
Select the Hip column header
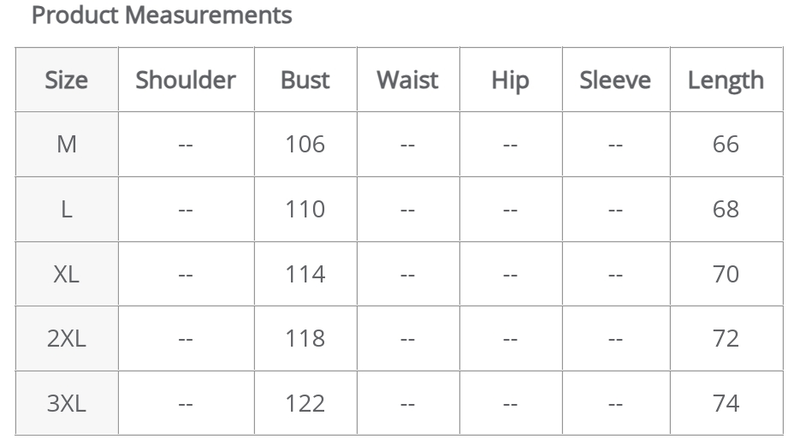coord(510,80)
